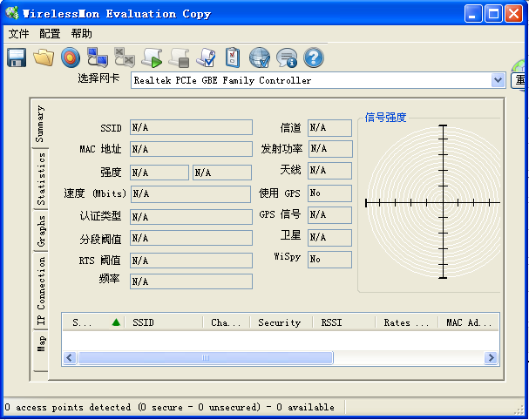Image resolution: width=529 pixels, height=420 pixels.
Task: Click the red target icon in toolbar
Action: pyautogui.click(x=71, y=58)
